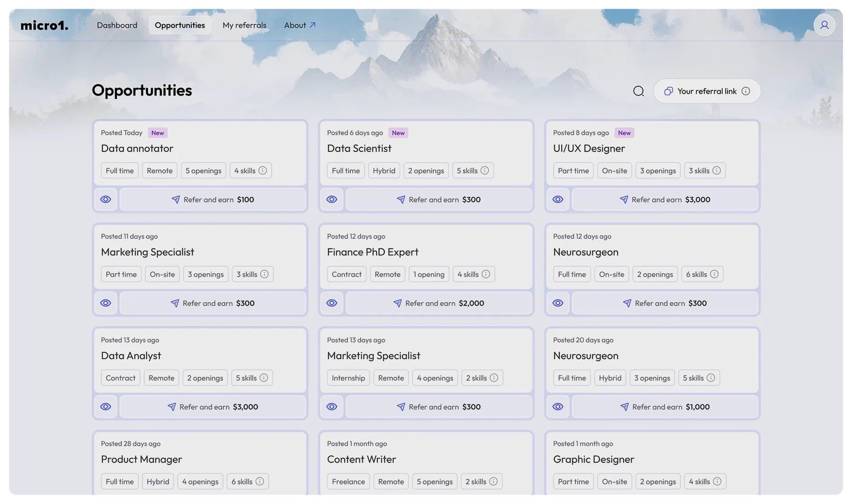Open the search magnifier icon

click(638, 91)
